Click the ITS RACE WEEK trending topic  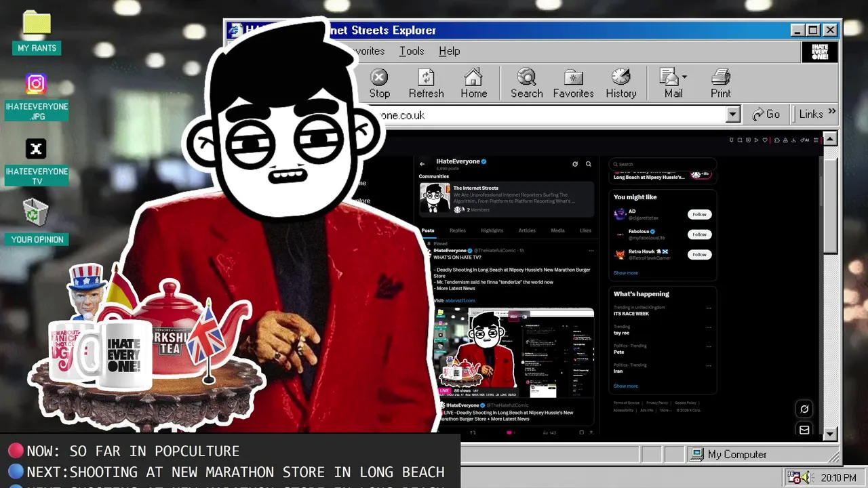[x=631, y=314]
